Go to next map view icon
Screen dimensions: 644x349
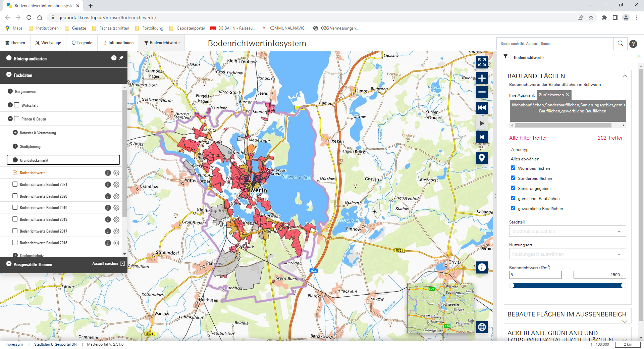482,123
